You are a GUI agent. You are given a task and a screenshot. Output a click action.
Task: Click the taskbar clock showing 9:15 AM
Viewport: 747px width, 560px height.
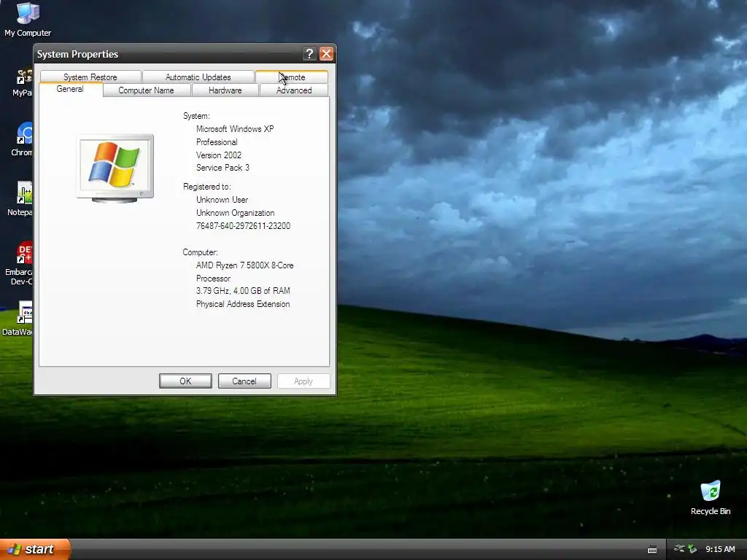[x=720, y=549]
